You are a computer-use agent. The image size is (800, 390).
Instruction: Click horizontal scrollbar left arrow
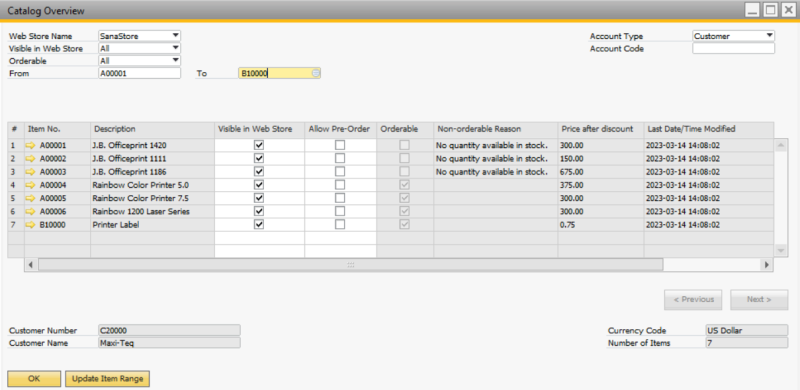click(30, 265)
